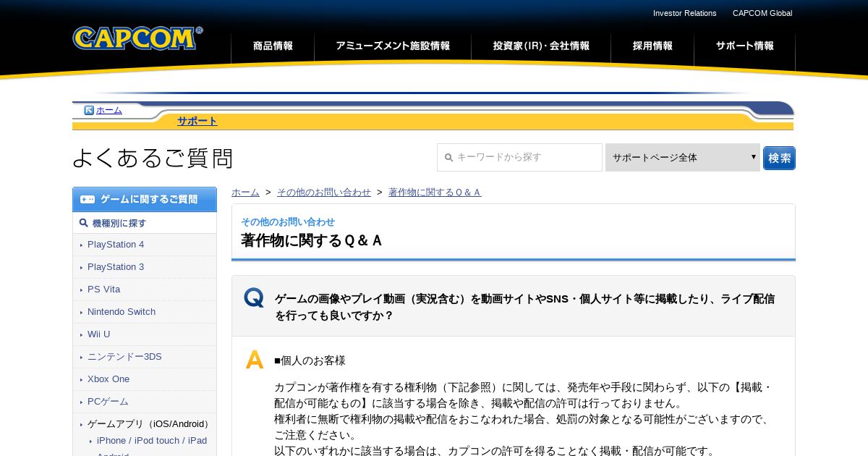Open the 商品情報 menu

273,46
